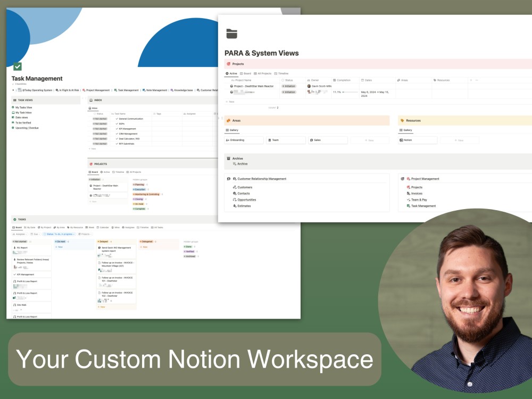The width and height of the screenshot is (532, 399).
Task: Check the checkbox beside General Communication task
Action: tap(116, 119)
